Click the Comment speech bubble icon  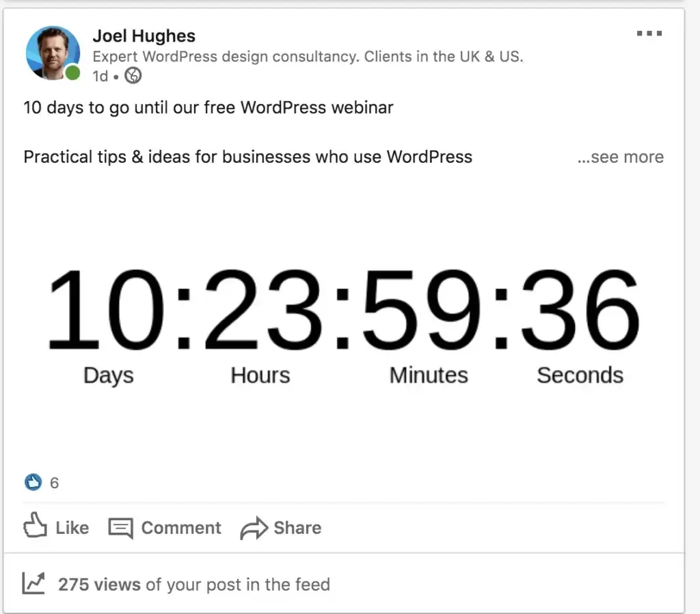pos(120,528)
